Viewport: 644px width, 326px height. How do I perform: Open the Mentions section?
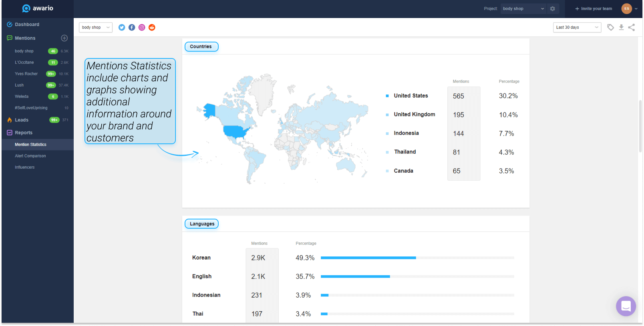(x=25, y=38)
